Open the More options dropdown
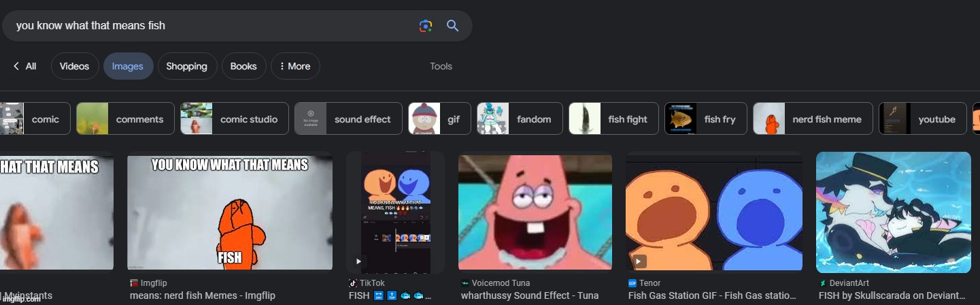Screen dimensions: 980x305 tap(295, 66)
